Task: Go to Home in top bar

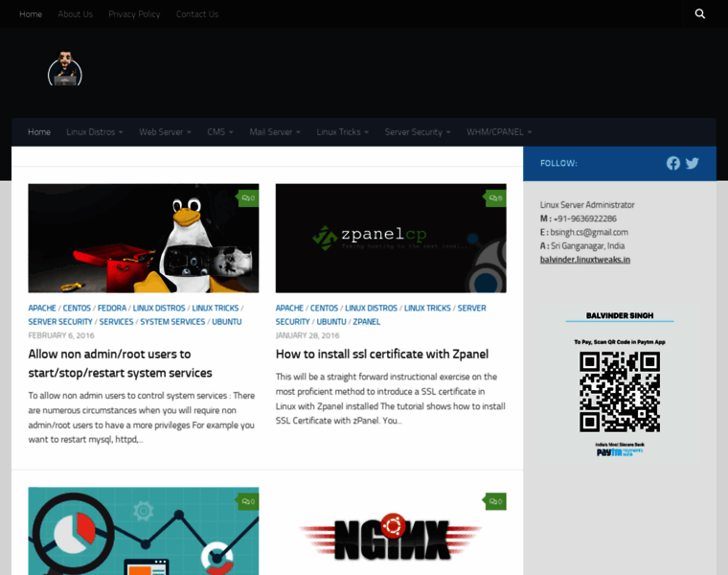Action: (x=31, y=14)
